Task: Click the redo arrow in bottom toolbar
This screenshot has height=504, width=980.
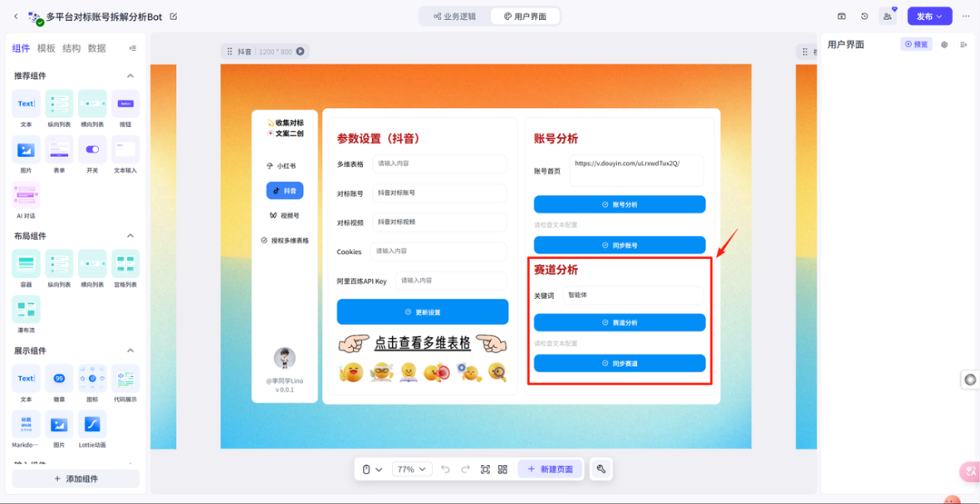Action: coord(465,469)
